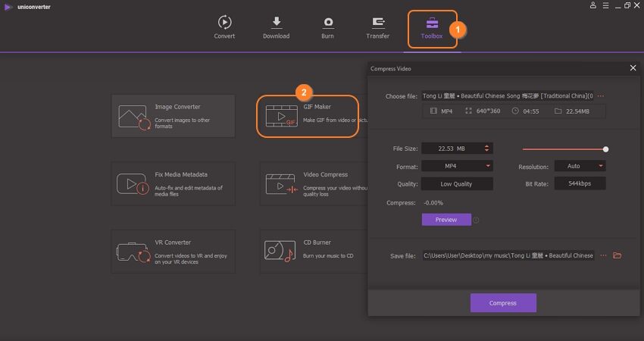Click the user account icon
644x341 pixels.
(592, 5)
